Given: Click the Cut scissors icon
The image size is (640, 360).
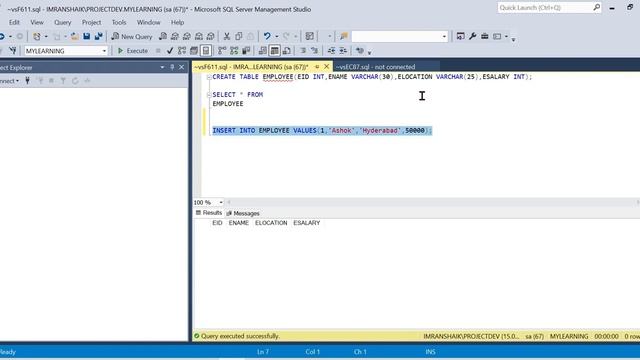Looking at the screenshot, I should pyautogui.click(x=227, y=37).
